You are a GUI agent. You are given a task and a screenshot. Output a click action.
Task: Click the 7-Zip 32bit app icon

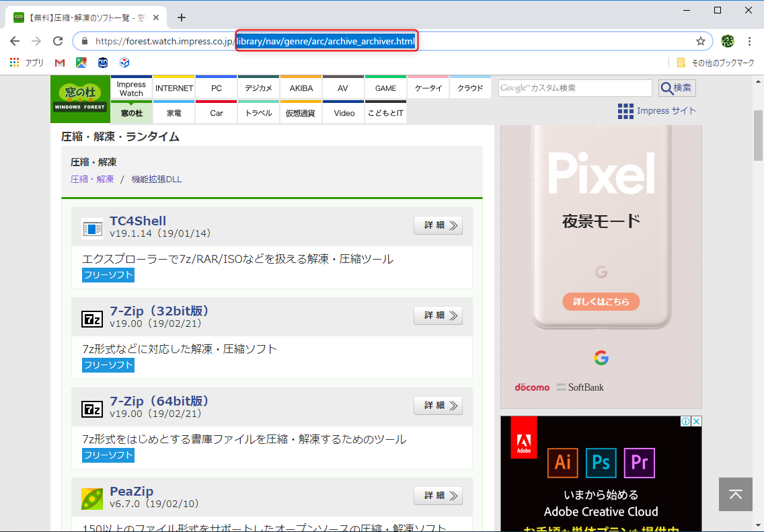(92, 319)
